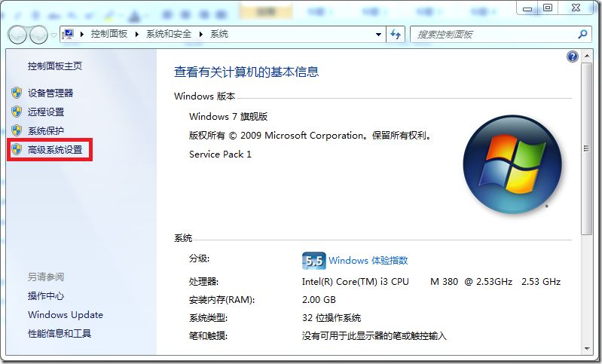The image size is (602, 364).
Task: Open 高级系统设置 link
Action: click(55, 149)
